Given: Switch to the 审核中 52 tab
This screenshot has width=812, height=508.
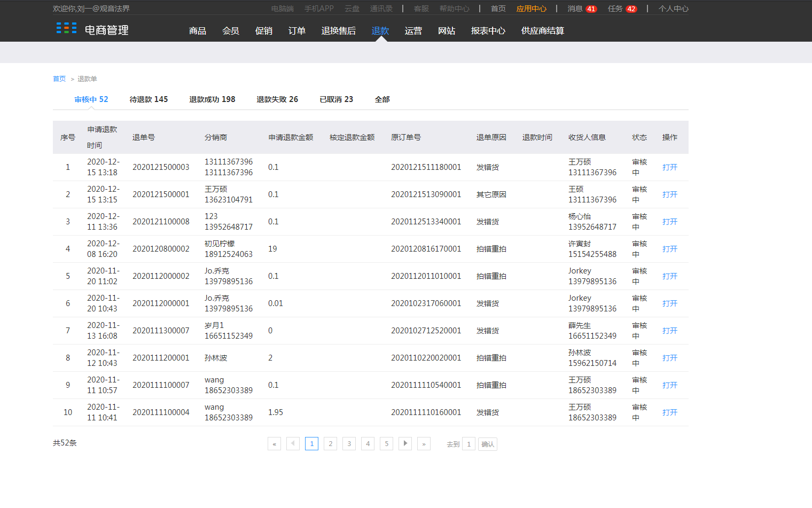Looking at the screenshot, I should (x=91, y=99).
